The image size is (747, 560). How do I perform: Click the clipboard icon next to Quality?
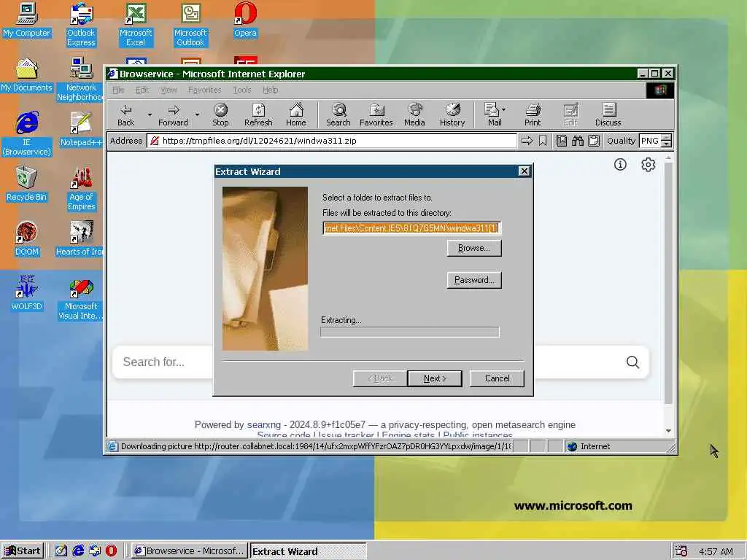click(x=594, y=141)
